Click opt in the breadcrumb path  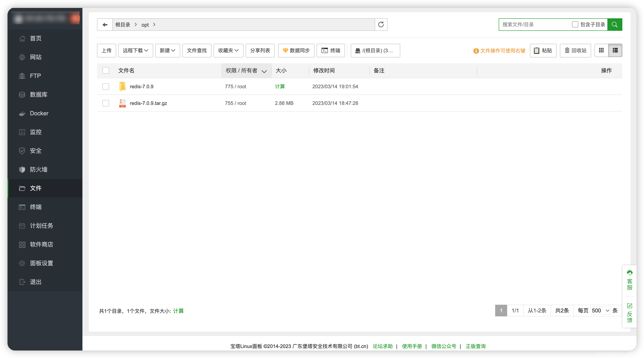[145, 25]
